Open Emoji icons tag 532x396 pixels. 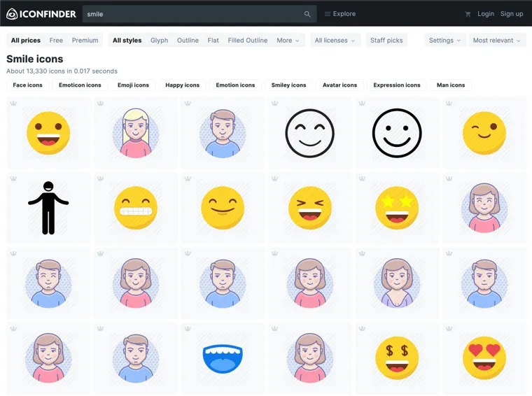pos(133,85)
